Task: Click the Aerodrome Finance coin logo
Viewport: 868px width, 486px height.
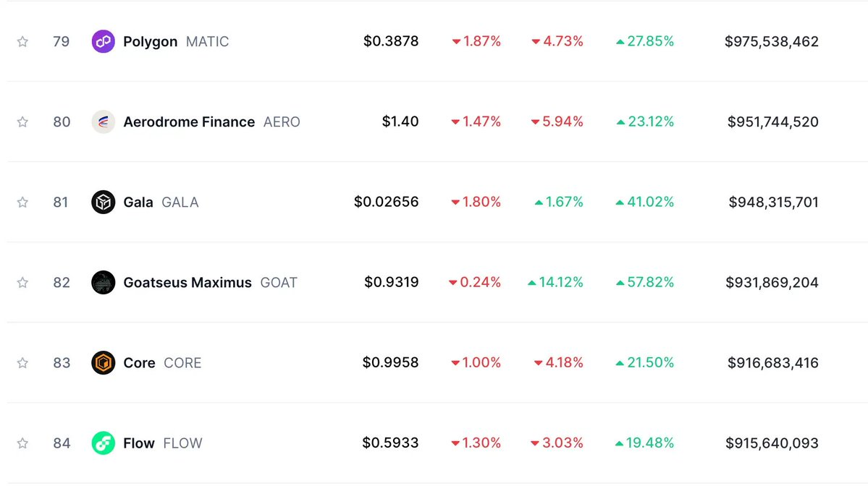Action: (x=104, y=122)
